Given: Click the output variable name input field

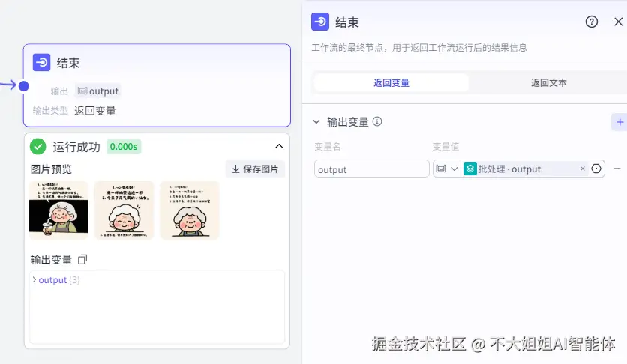Looking at the screenshot, I should [x=372, y=169].
